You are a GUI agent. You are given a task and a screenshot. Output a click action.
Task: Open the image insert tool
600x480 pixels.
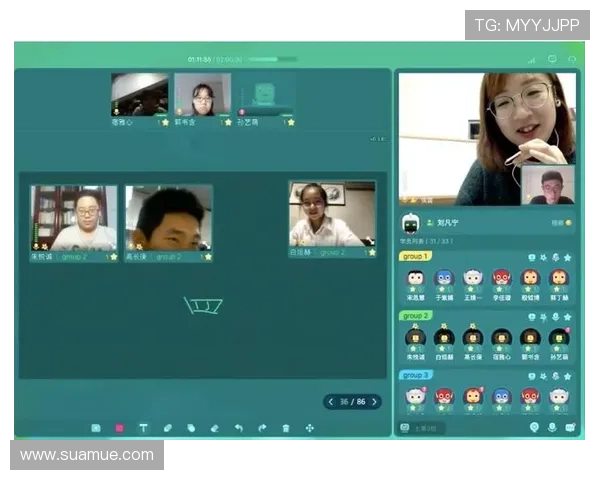point(96,428)
